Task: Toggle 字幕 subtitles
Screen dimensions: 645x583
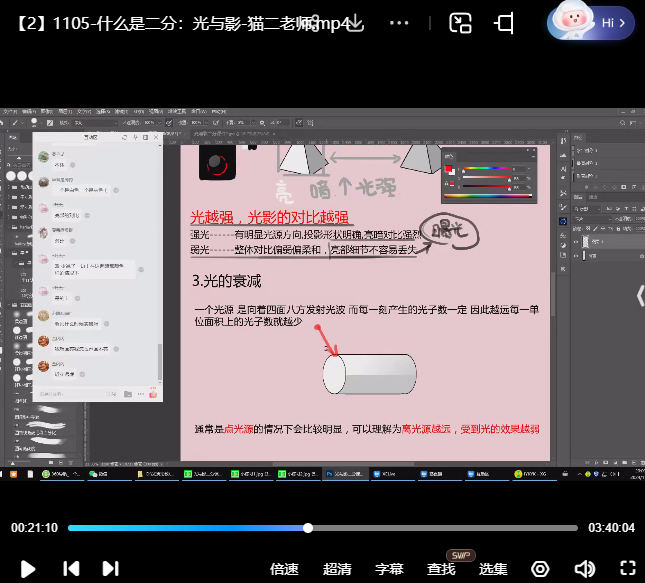Action: (x=389, y=569)
